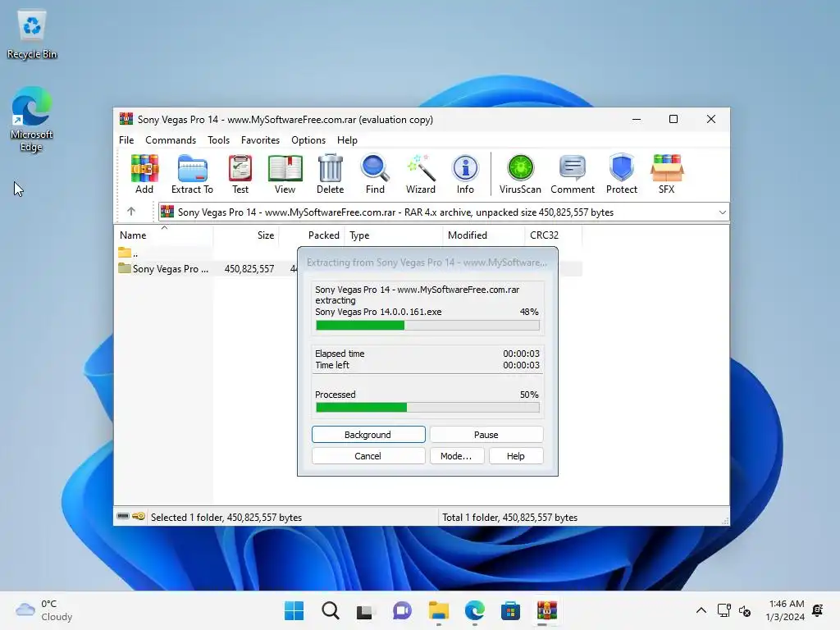Expand the archive path dropdown arrow

(722, 212)
